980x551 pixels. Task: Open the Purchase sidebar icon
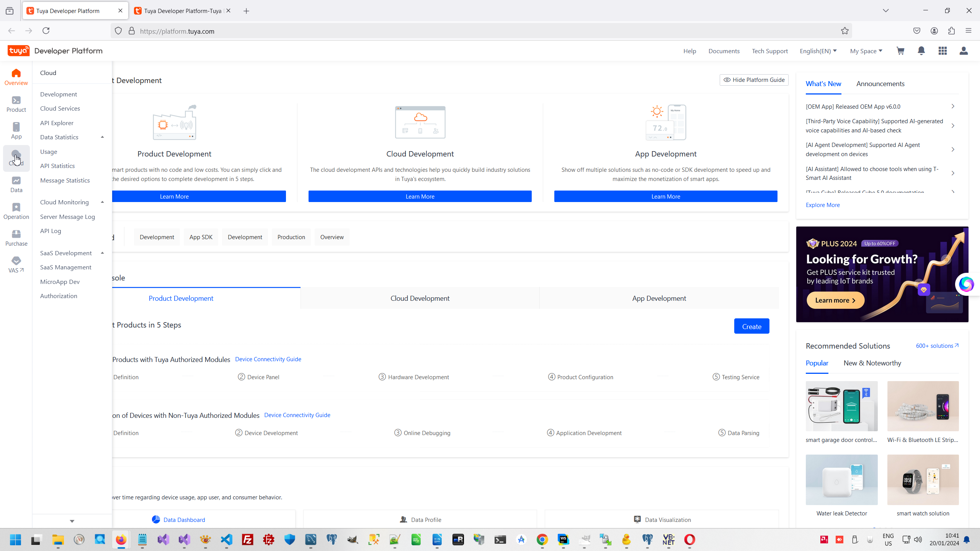(16, 238)
